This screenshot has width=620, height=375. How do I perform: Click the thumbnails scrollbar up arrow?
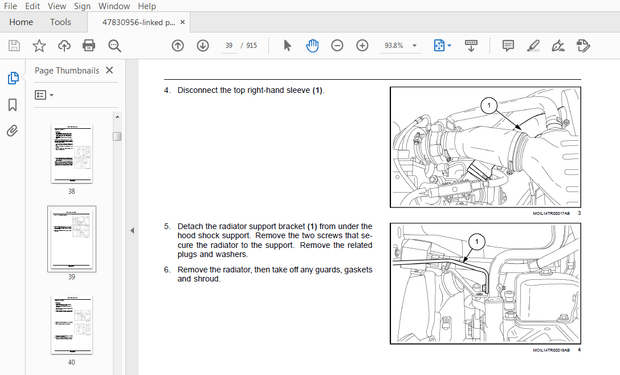pos(117,117)
